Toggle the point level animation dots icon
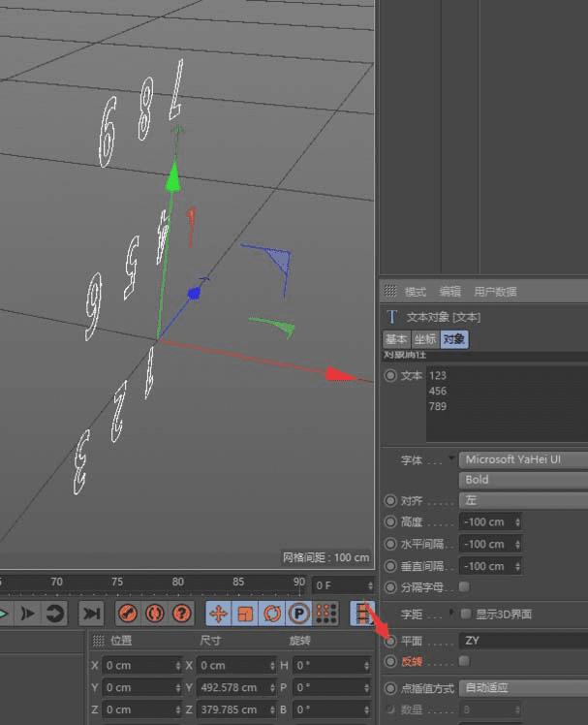 (x=326, y=614)
